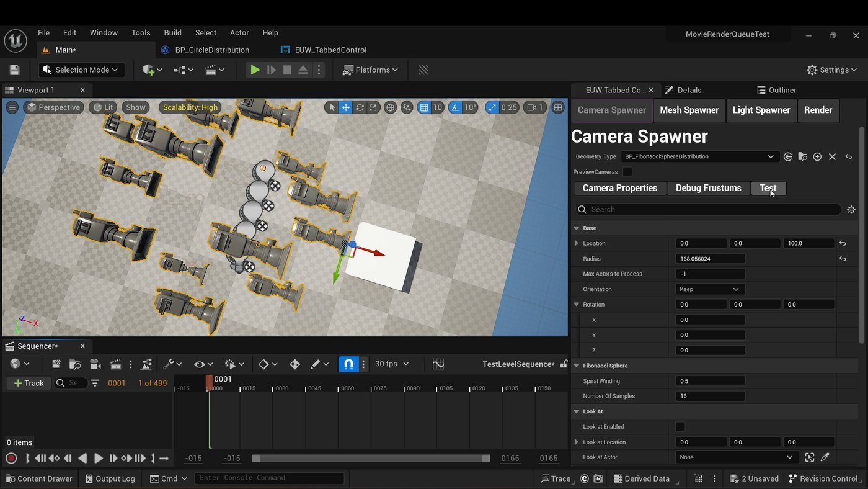868x489 pixels.
Task: Open the Details panel tab
Action: point(684,90)
